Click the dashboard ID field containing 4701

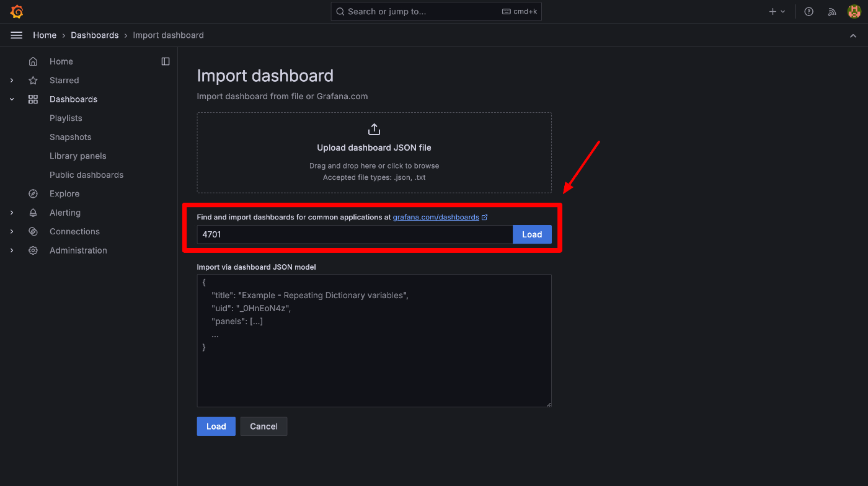tap(355, 234)
